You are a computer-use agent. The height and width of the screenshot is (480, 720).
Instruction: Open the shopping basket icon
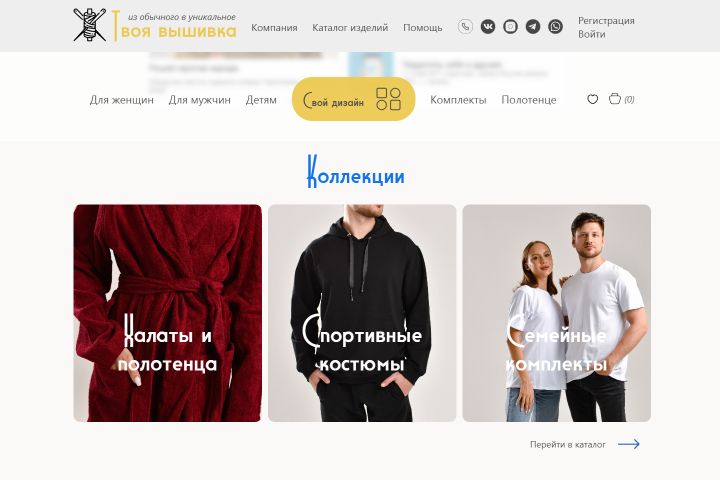[614, 98]
